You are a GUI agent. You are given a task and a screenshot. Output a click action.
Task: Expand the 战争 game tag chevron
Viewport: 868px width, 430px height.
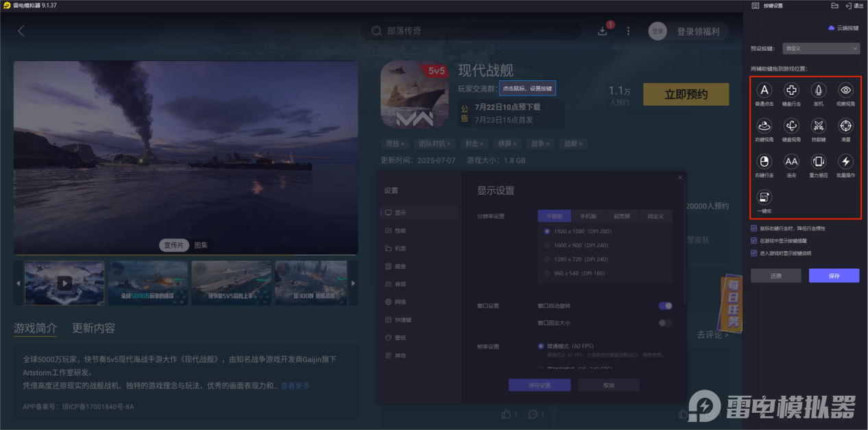pyautogui.click(x=548, y=143)
